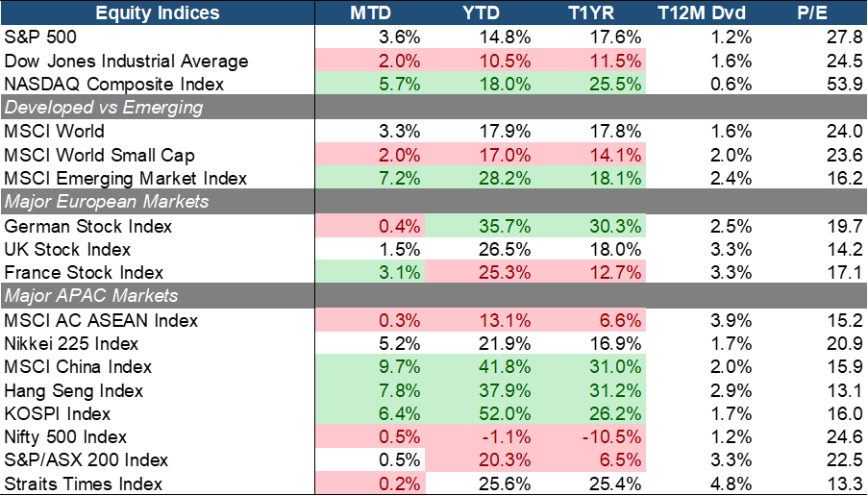Click the 9.7% MTD cell
This screenshot has width=868, height=496.
369,365
